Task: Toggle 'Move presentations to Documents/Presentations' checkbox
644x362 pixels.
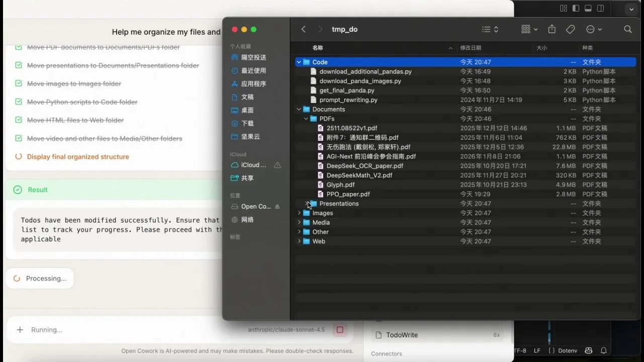Action: [x=19, y=65]
